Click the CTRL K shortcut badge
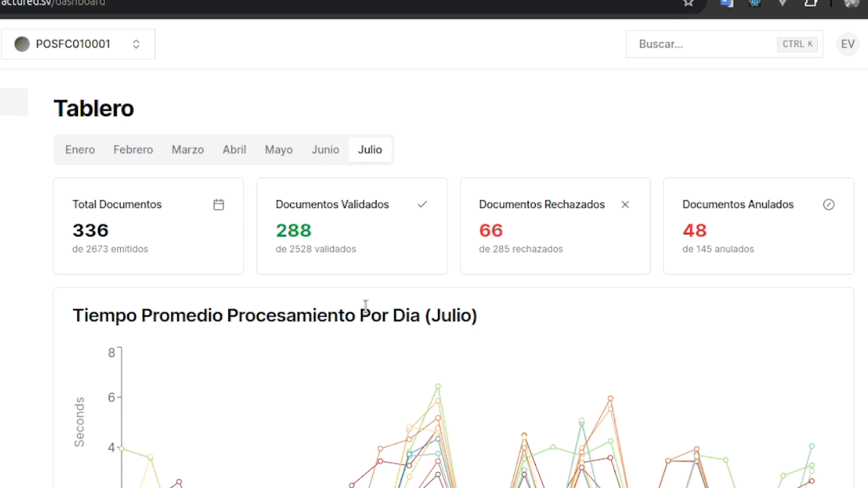The height and width of the screenshot is (488, 868). 797,45
